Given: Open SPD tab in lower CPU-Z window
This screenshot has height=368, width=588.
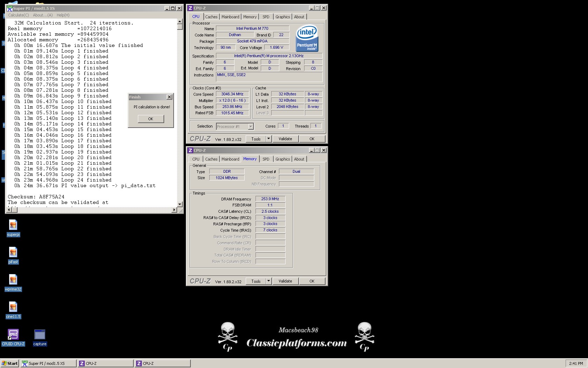Looking at the screenshot, I should point(266,159).
